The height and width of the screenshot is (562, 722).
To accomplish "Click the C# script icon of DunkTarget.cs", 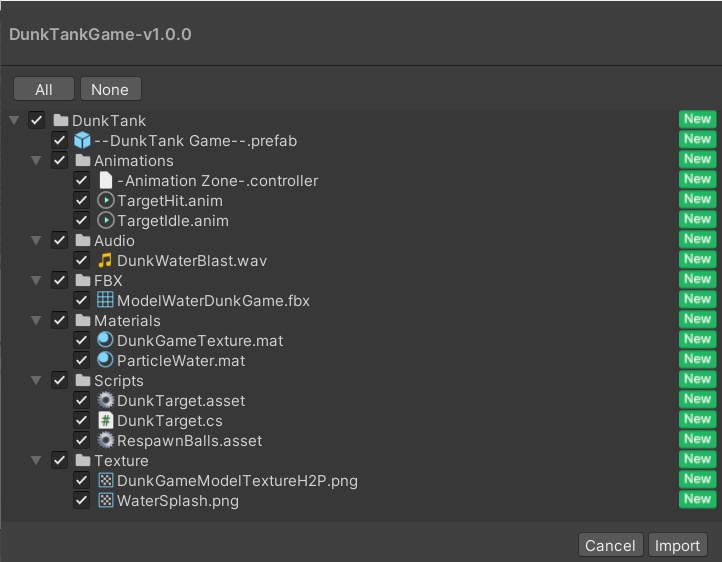I will pos(105,420).
